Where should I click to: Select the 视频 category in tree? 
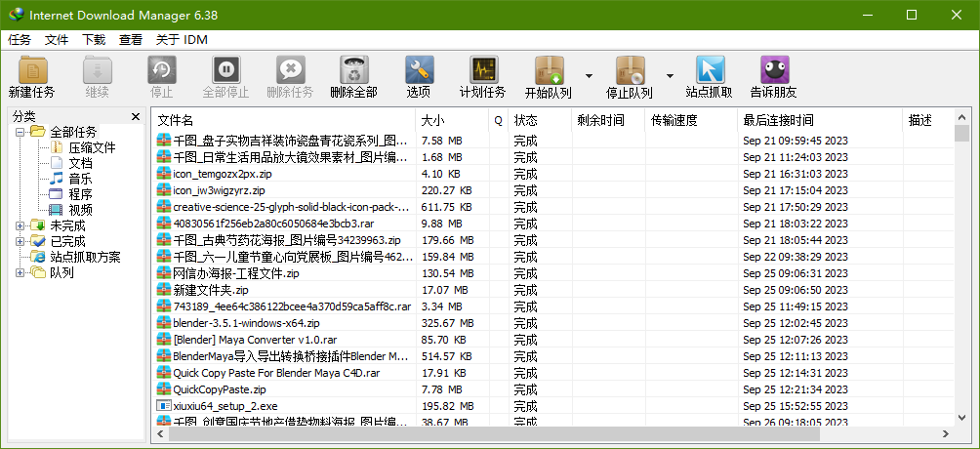(81, 210)
